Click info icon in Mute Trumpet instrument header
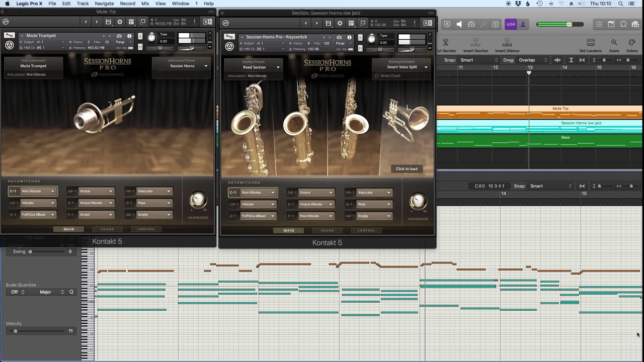Image resolution: width=644 pixels, height=362 pixels. 129,36
